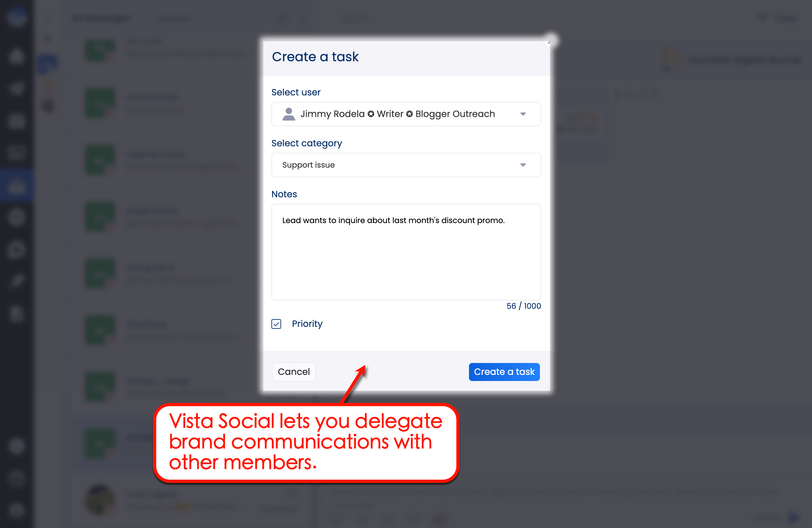Click the search field above the conversation pane
Image resolution: width=812 pixels, height=528 pixels.
tap(353, 19)
